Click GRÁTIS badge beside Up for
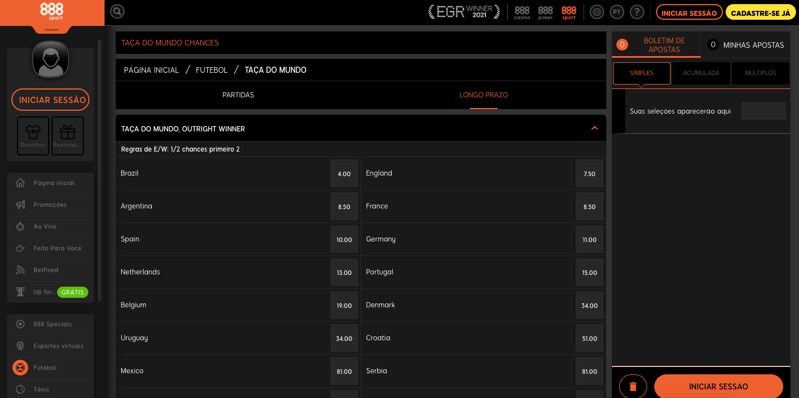The width and height of the screenshot is (800, 398). [72, 292]
